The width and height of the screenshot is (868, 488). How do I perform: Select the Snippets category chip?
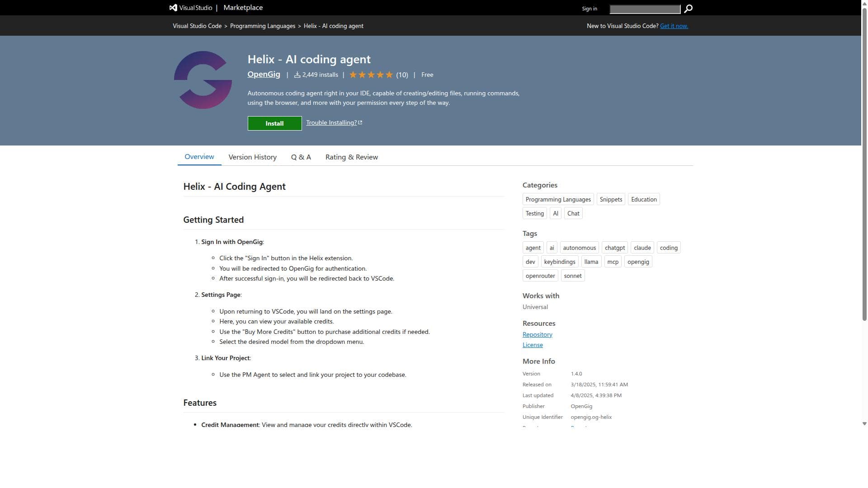[x=611, y=199]
